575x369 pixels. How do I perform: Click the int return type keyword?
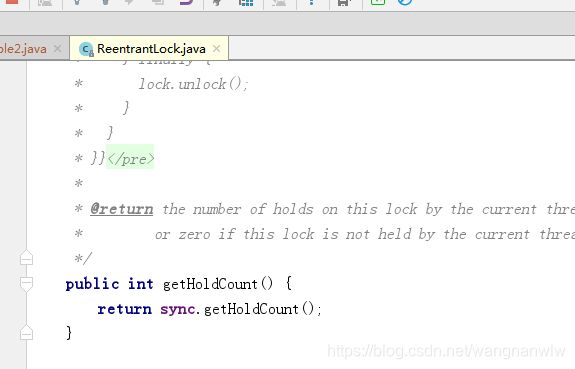click(x=140, y=284)
